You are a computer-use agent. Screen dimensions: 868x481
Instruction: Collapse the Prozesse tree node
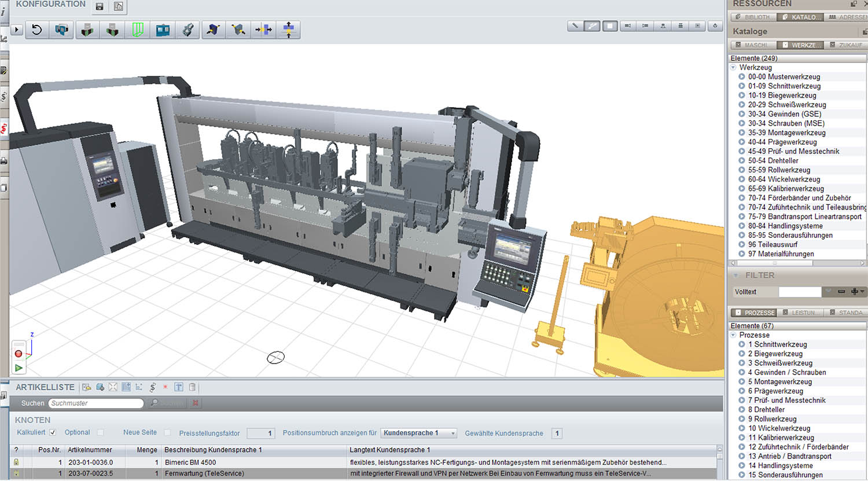(733, 335)
